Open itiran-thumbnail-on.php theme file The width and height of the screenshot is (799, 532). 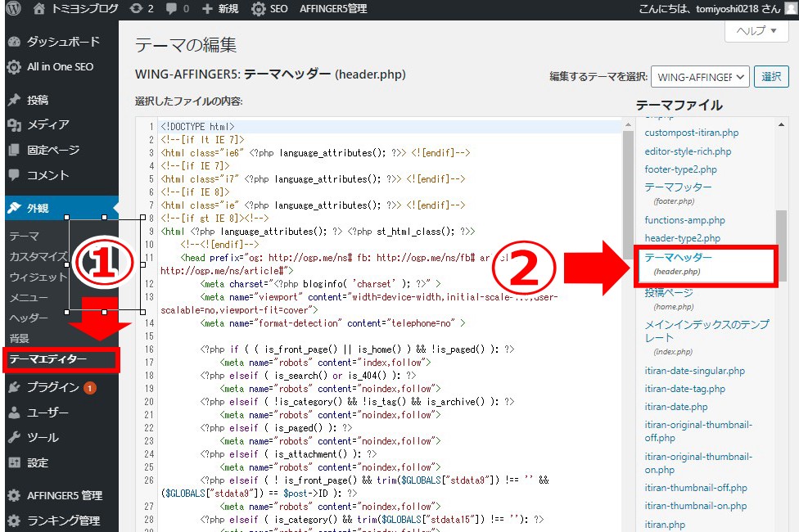[696, 506]
